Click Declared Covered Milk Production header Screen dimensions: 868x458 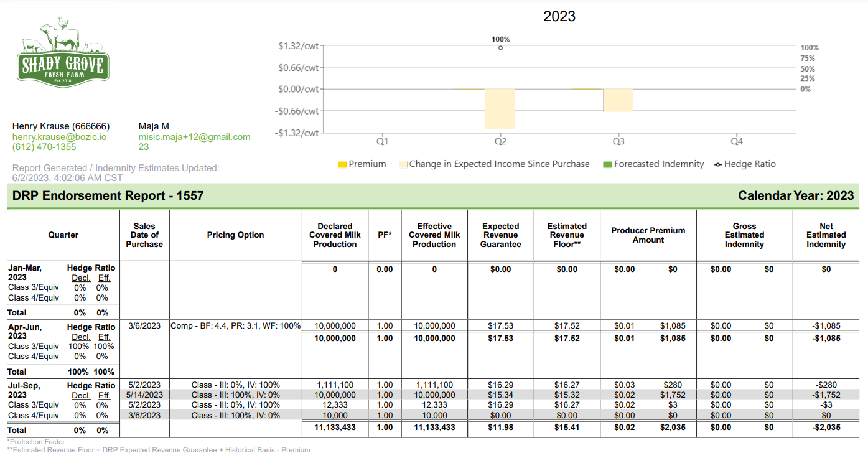point(335,235)
